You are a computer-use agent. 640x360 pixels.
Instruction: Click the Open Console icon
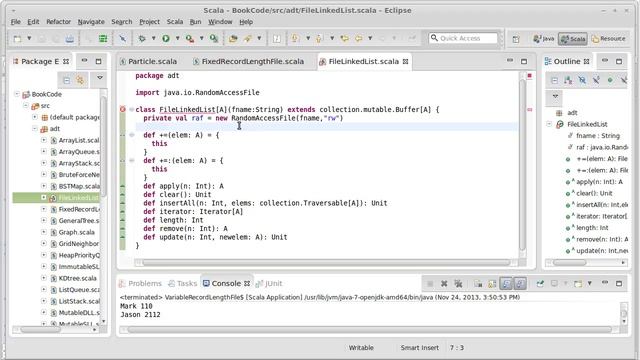point(578,283)
